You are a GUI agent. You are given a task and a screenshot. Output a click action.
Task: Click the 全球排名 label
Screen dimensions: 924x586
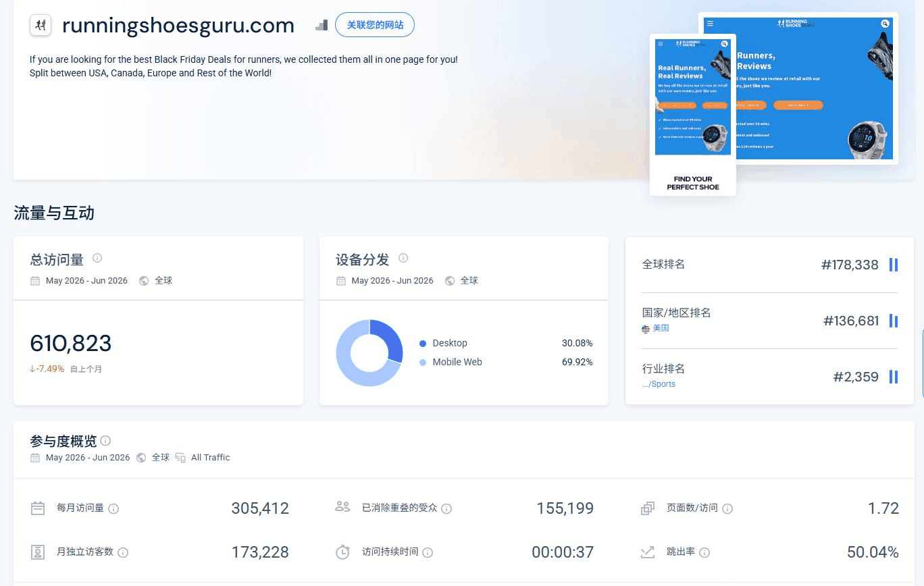(x=663, y=265)
